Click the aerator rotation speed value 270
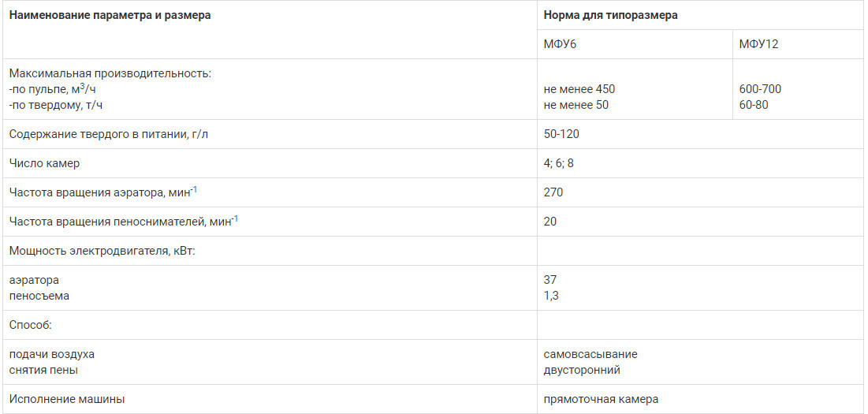This screenshot has height=414, width=868. (553, 192)
